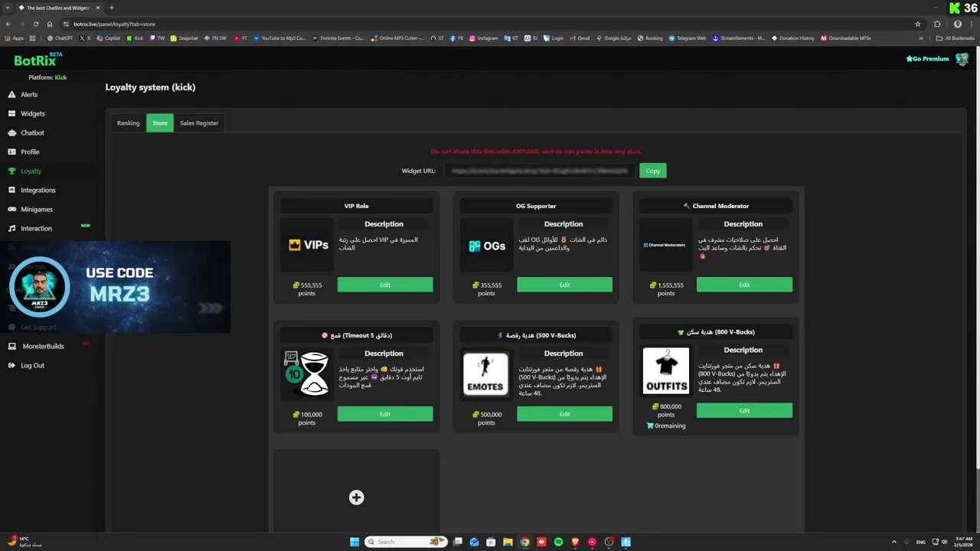Viewport: 980px width, 551px height.
Task: Select the Store tab
Action: tap(159, 122)
